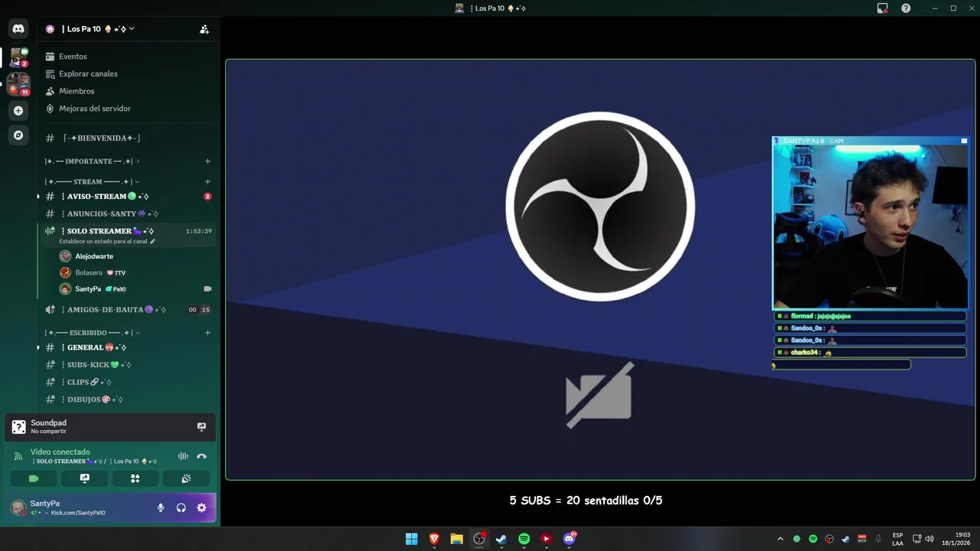980x551 pixels.
Task: Click the SantyPa10 cam overlay
Action: [870, 223]
